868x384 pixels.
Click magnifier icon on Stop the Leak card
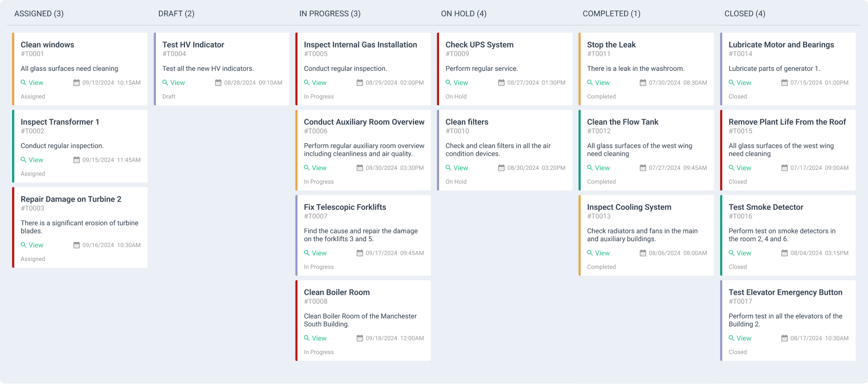pyautogui.click(x=590, y=82)
